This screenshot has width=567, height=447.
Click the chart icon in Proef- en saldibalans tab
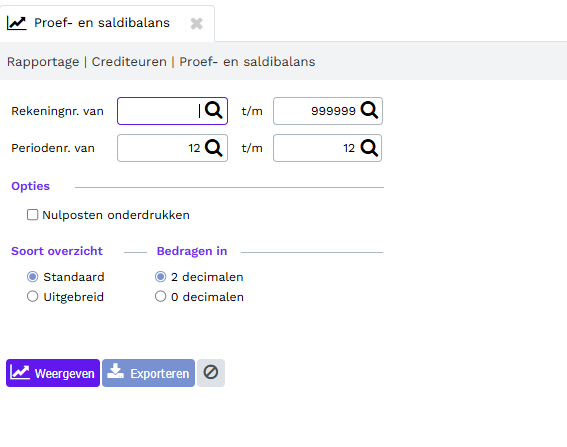pos(17,23)
